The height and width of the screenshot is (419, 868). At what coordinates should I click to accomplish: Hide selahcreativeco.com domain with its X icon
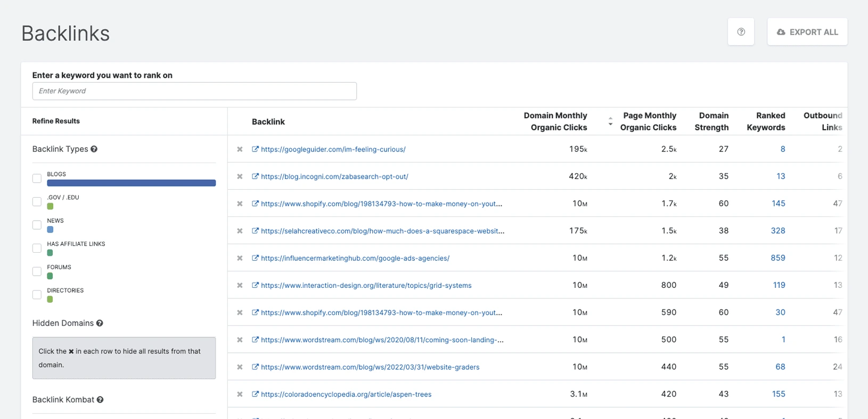click(x=240, y=231)
